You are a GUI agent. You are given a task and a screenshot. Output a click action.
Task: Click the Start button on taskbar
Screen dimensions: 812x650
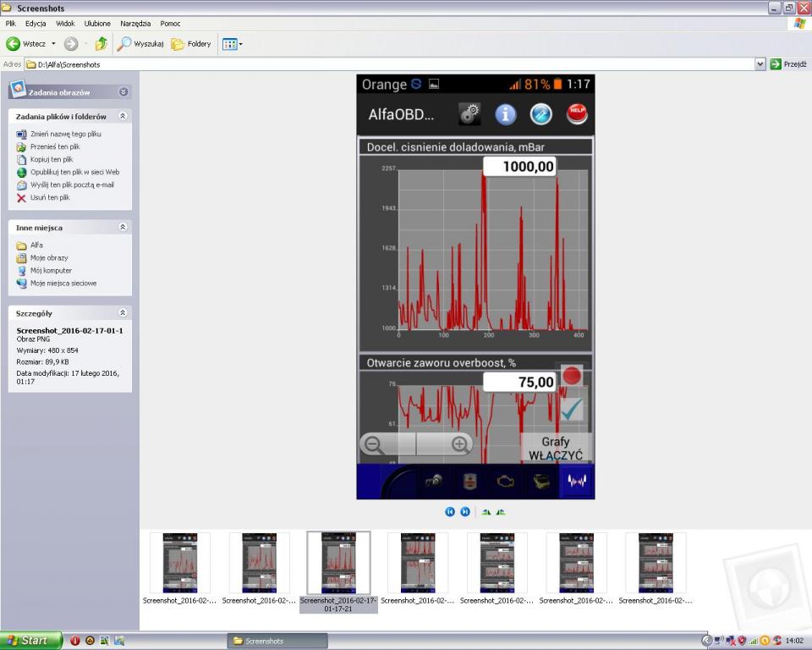click(x=31, y=641)
